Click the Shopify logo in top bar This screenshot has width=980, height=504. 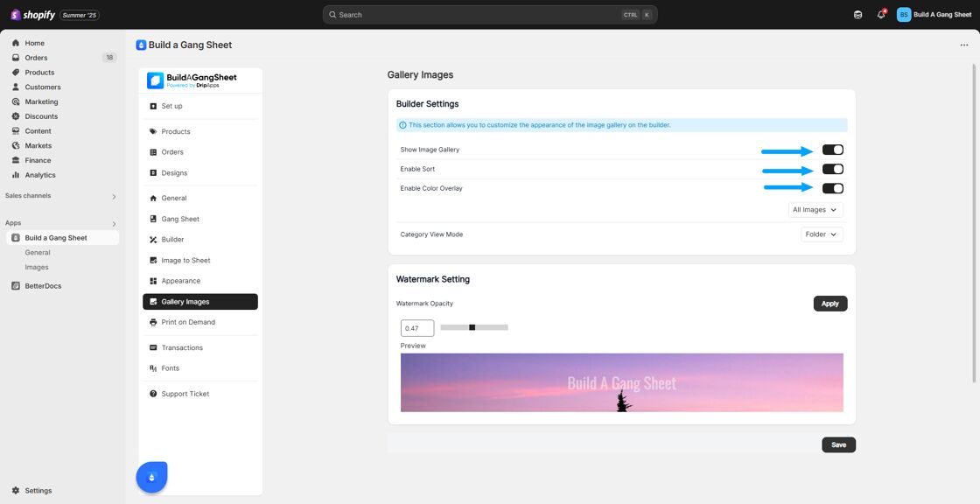pos(33,14)
